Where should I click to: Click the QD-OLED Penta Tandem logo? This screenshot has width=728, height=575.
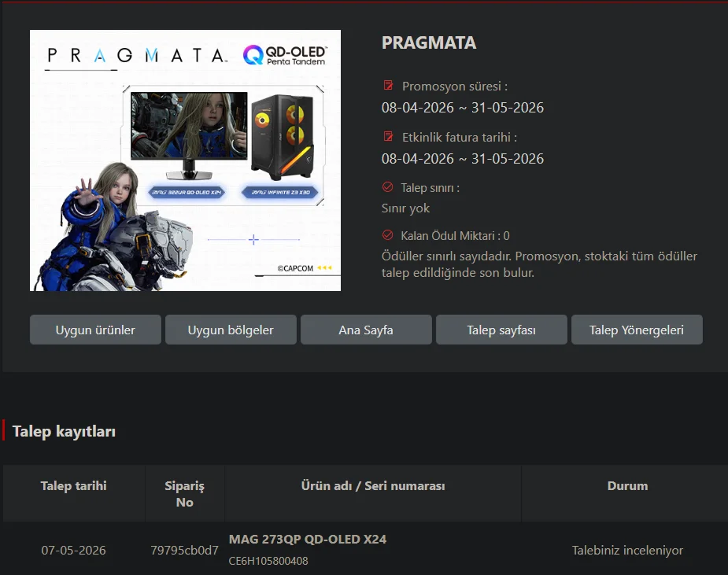click(285, 55)
